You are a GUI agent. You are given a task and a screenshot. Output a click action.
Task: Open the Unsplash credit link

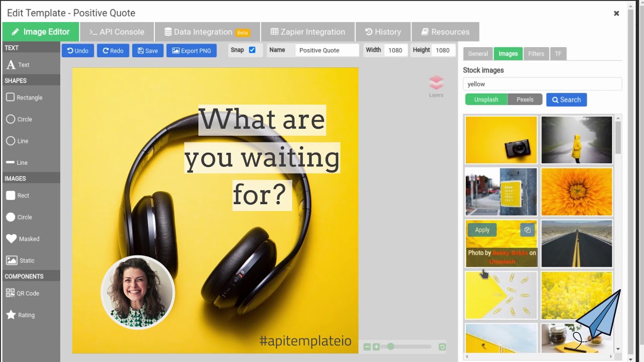pyautogui.click(x=502, y=261)
